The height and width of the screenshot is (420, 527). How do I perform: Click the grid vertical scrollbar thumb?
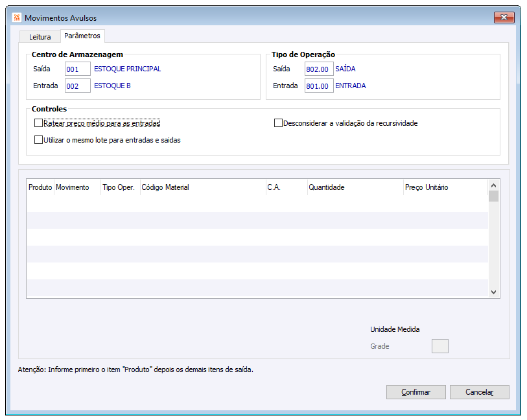(494, 196)
